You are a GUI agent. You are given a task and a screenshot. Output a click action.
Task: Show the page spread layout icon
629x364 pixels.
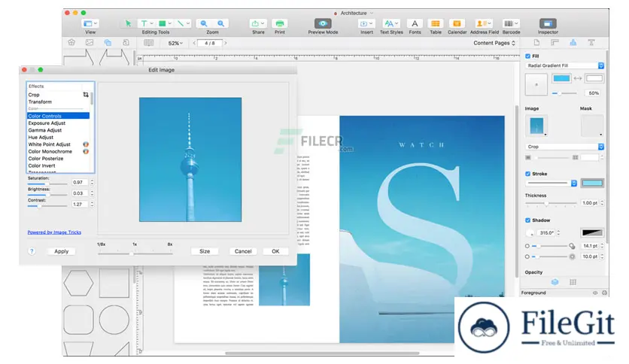pyautogui.click(x=148, y=43)
